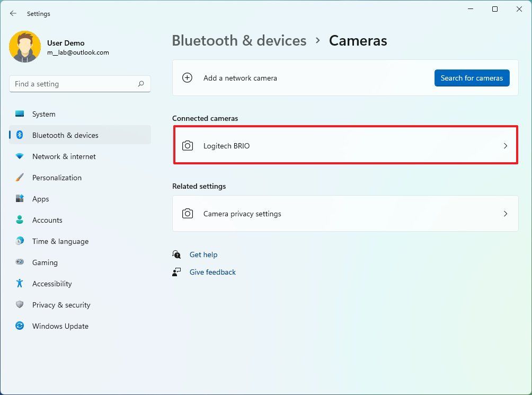Viewport: 532px width, 395px height.
Task: Click the camera icon beside Logitech BRIO
Action: click(x=188, y=145)
